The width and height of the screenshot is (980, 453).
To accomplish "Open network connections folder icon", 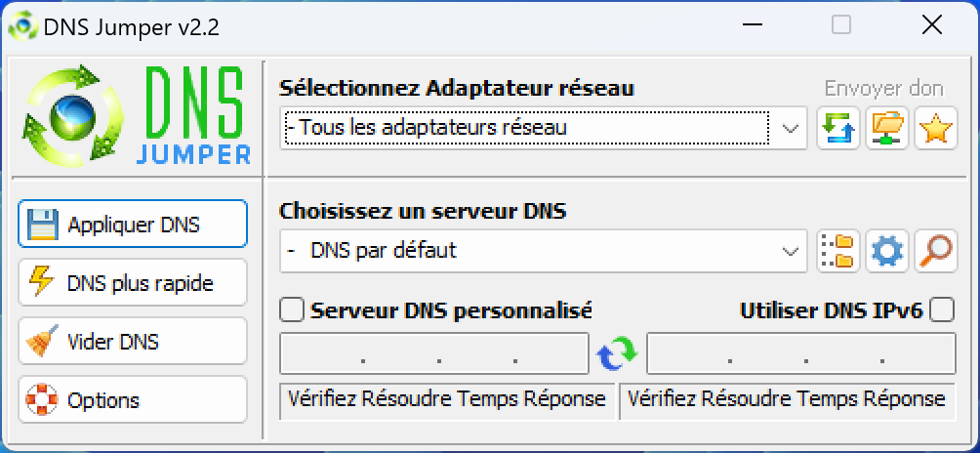I will [887, 128].
